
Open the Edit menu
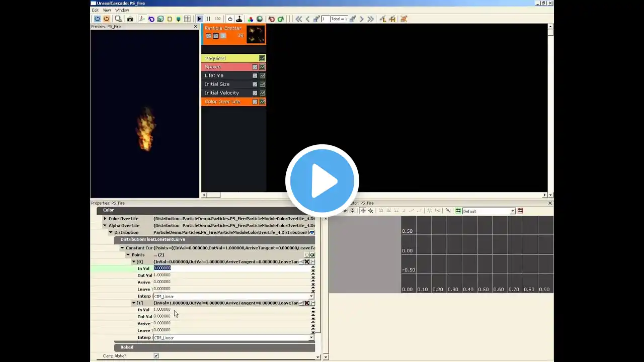(x=95, y=10)
